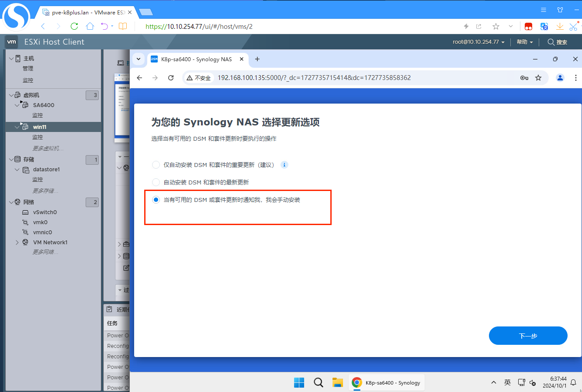582x392 pixels.
Task: Click the outer browser's back arrow
Action: click(x=43, y=26)
